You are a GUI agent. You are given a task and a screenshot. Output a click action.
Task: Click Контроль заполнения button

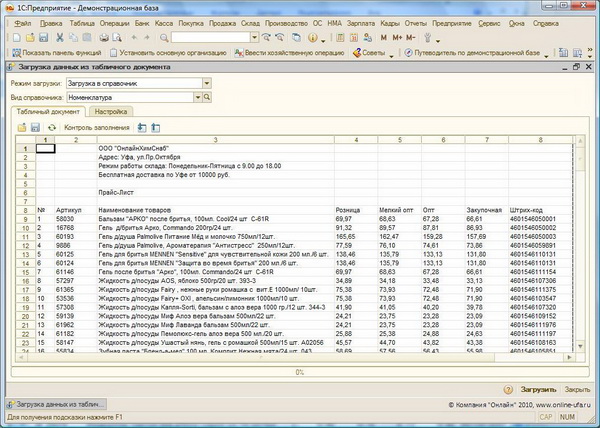click(x=96, y=127)
